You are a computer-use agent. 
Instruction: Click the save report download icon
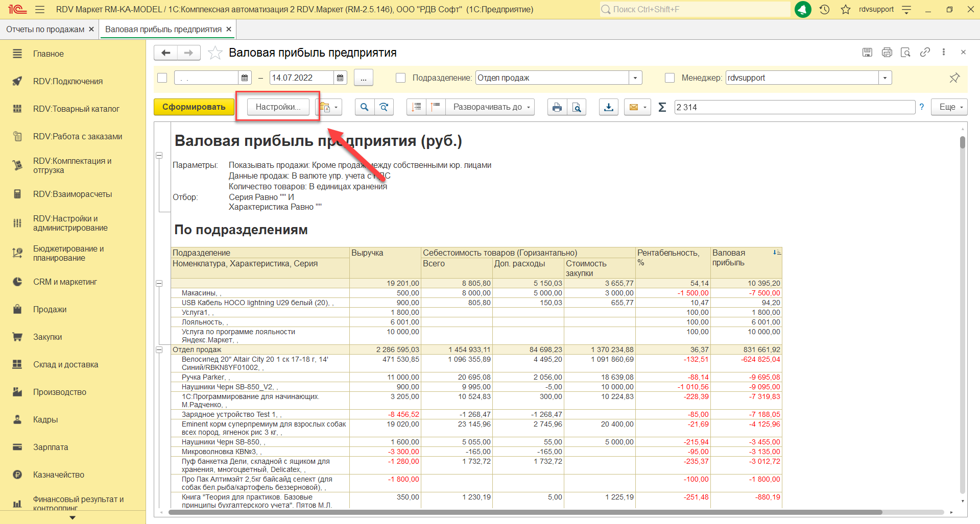tap(608, 107)
